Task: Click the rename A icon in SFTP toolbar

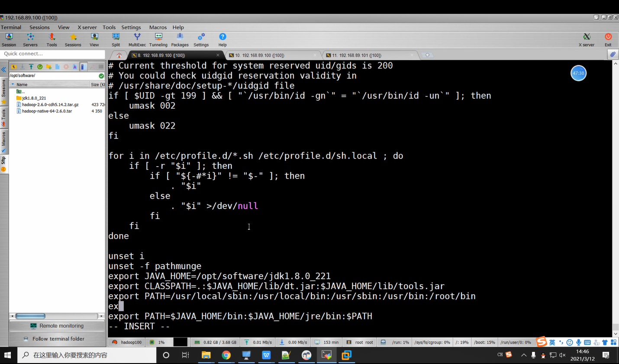Action: click(x=74, y=67)
